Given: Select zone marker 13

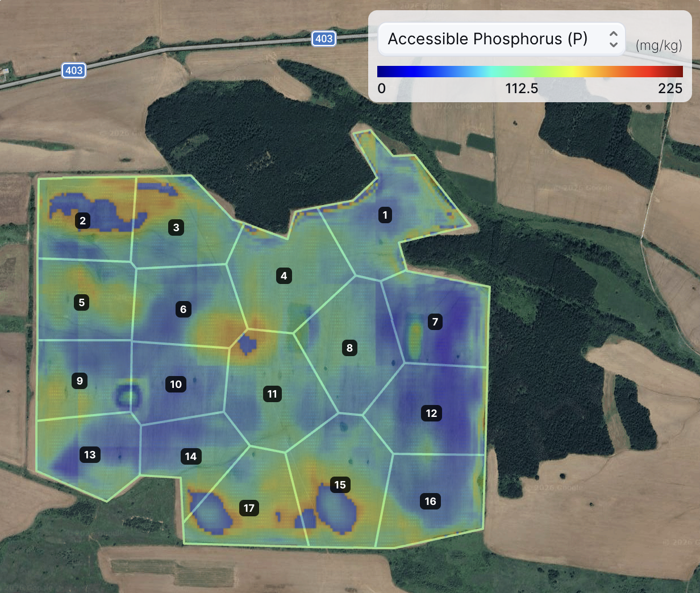Looking at the screenshot, I should tap(90, 454).
